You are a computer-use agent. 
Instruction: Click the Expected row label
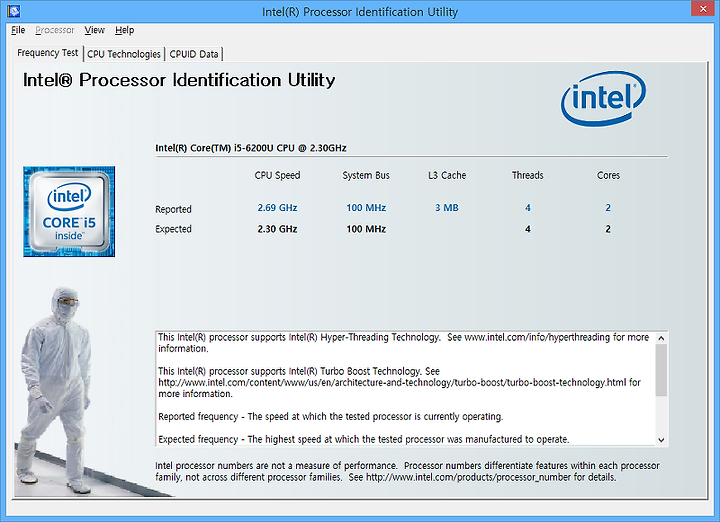tap(173, 229)
